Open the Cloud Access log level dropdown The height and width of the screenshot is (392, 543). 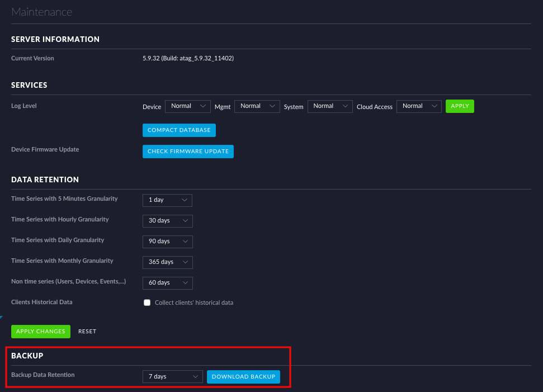[x=419, y=106]
